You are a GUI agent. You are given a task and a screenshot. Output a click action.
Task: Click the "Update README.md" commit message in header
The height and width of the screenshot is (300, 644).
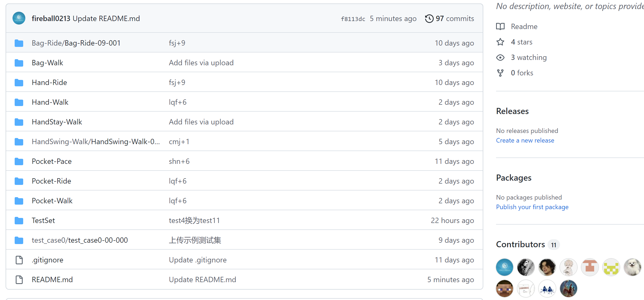(106, 19)
